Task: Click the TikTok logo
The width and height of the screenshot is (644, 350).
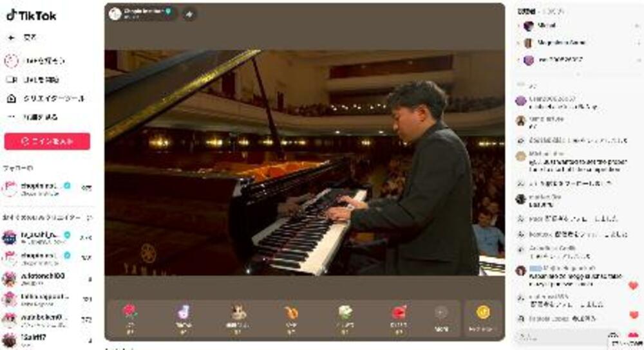Action: click(x=32, y=15)
